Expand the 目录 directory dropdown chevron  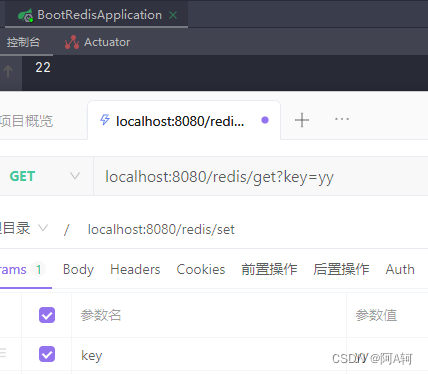(x=43, y=228)
